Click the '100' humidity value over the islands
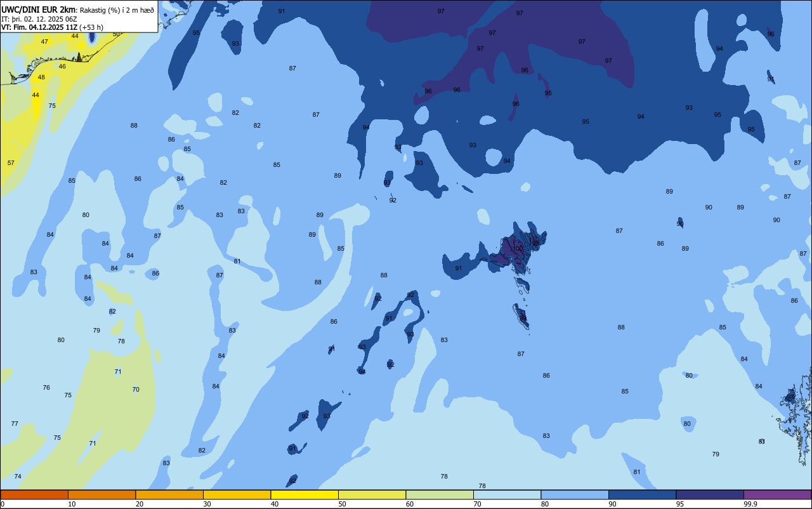Image resolution: width=812 pixels, height=509 pixels. [518, 249]
